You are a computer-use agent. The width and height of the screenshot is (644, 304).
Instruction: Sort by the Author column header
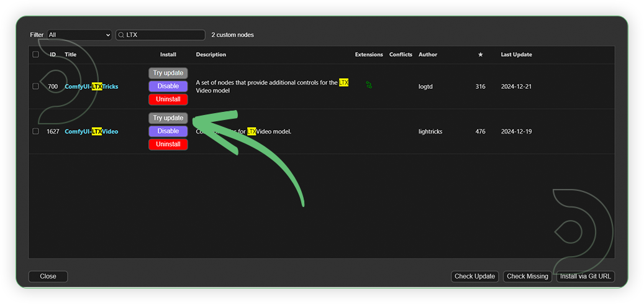click(427, 55)
